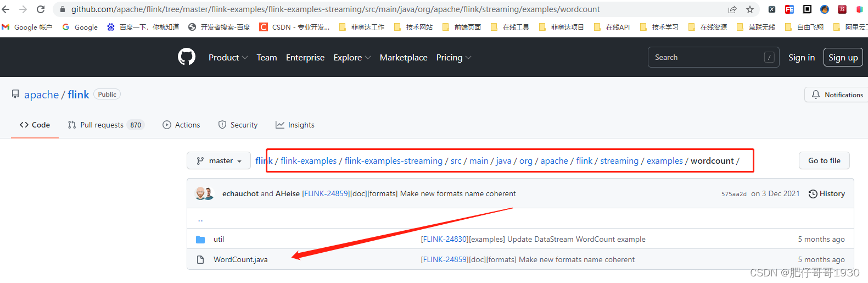This screenshot has height=283, width=868.
Task: Click the 575aa2d commit hash
Action: click(x=733, y=194)
